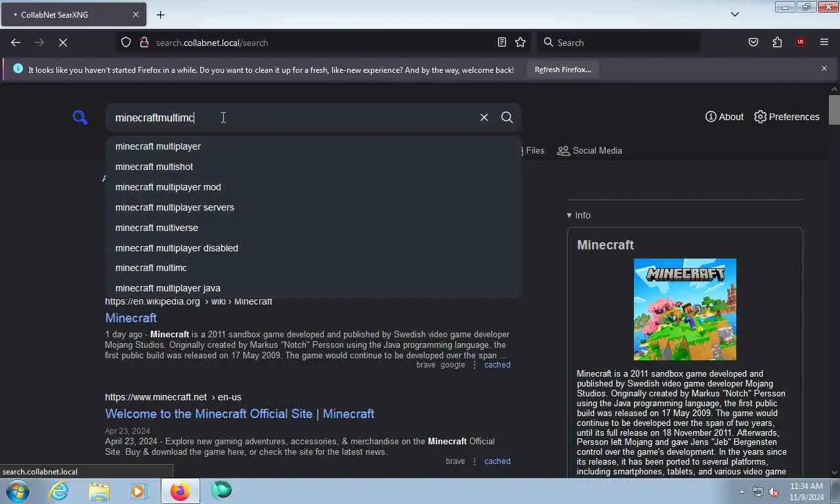
Task: Launch Internet Explorer from taskbar
Action: pos(58,491)
